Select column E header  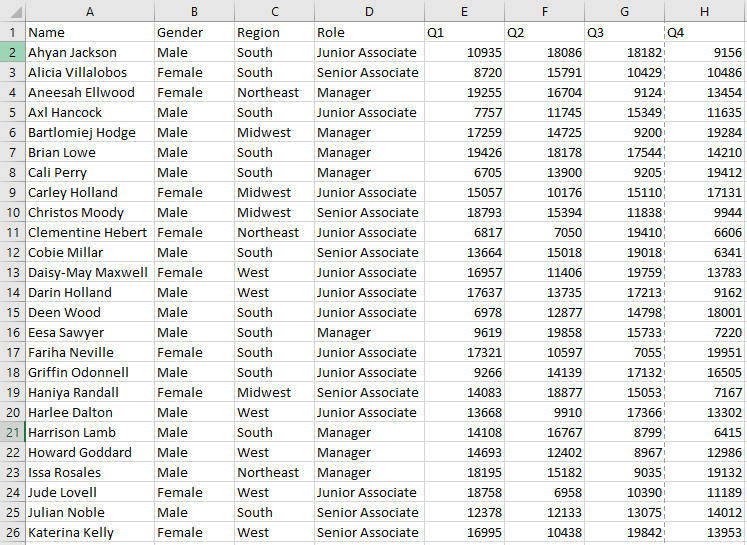pos(464,11)
